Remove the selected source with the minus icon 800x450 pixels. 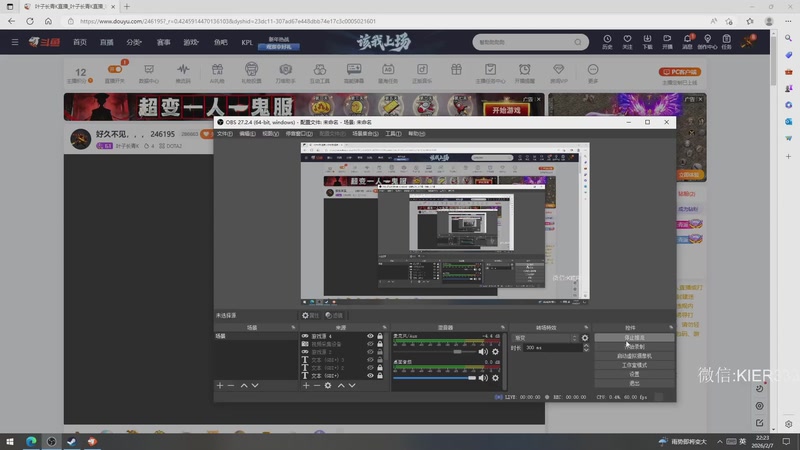pos(316,385)
